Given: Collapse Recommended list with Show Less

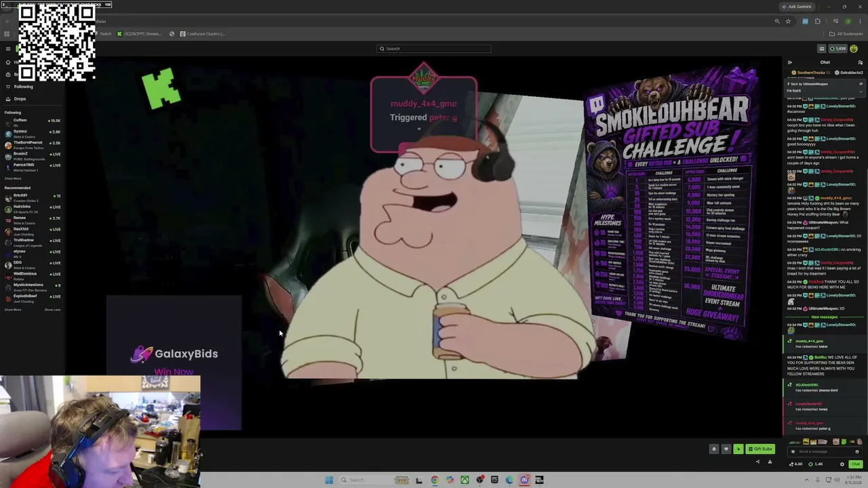Looking at the screenshot, I should (x=52, y=310).
